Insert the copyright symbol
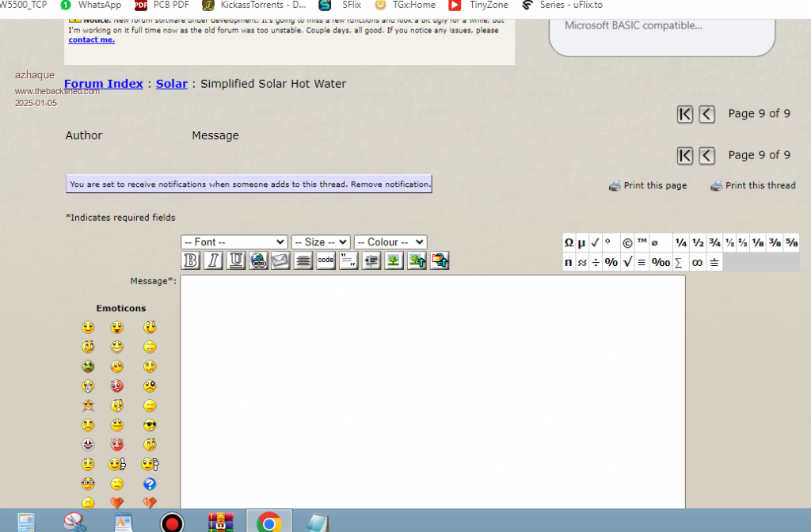 pos(626,242)
